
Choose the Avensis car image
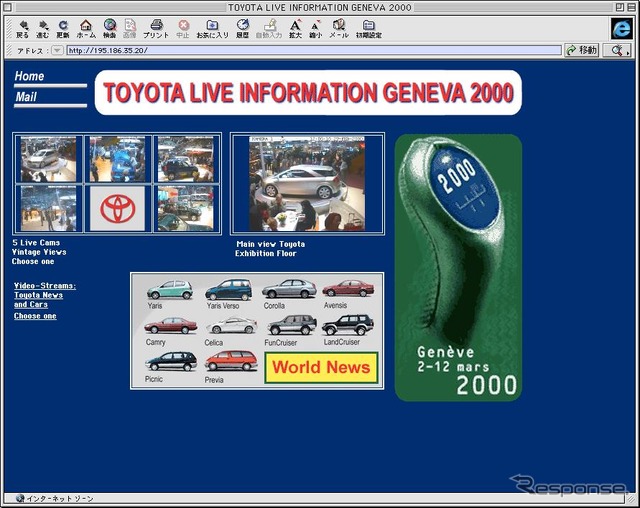[x=348, y=288]
